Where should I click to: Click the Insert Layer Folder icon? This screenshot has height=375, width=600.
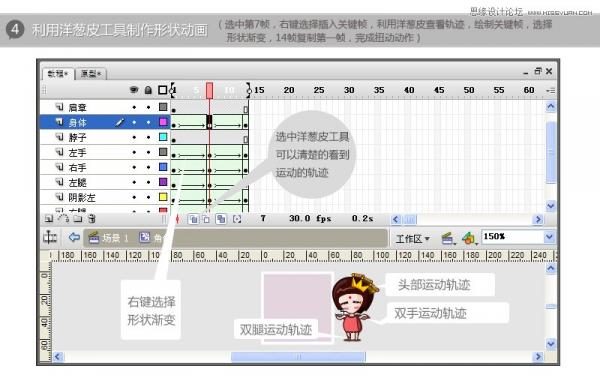tap(78, 219)
